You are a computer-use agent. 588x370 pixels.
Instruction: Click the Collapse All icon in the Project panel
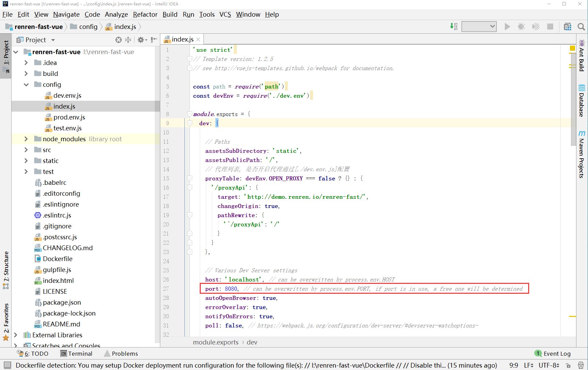128,40
